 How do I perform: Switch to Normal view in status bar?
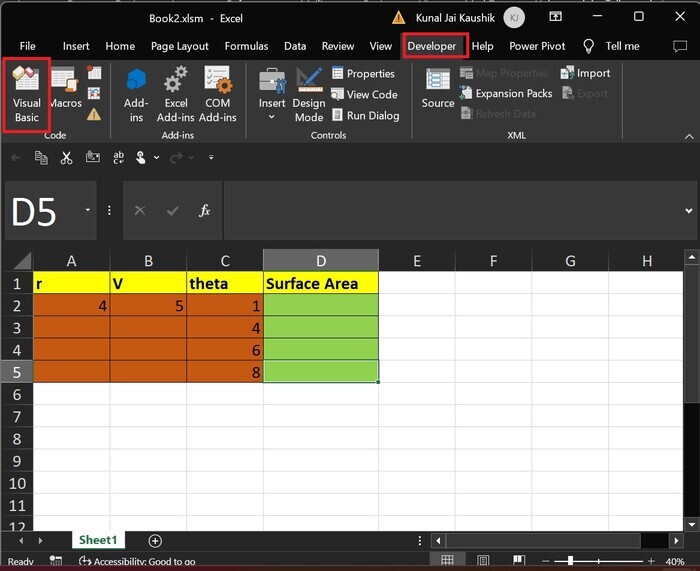click(447, 561)
